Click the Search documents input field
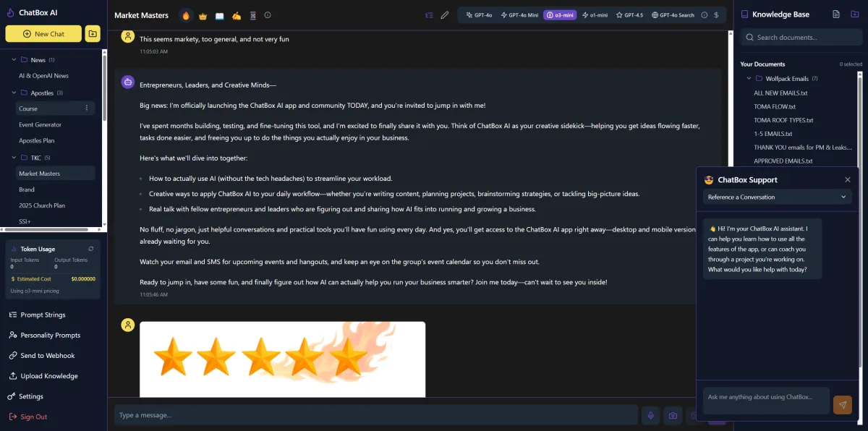The image size is (868, 431). pos(801,38)
